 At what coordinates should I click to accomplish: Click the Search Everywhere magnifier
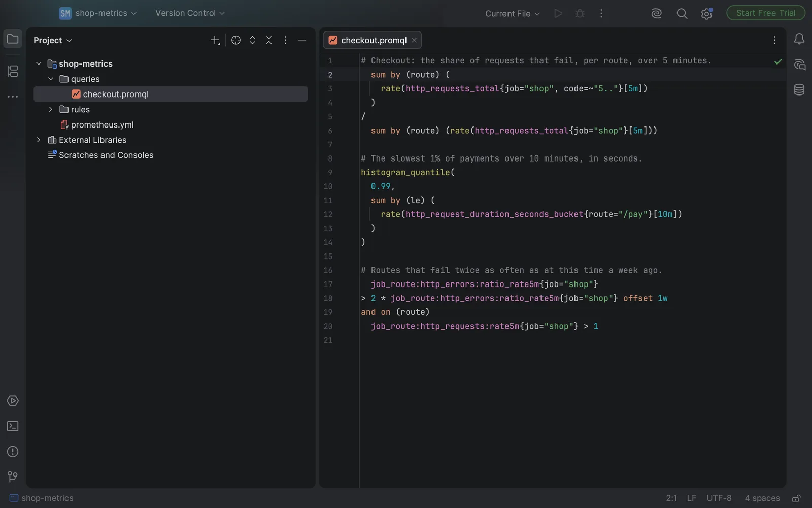682,14
